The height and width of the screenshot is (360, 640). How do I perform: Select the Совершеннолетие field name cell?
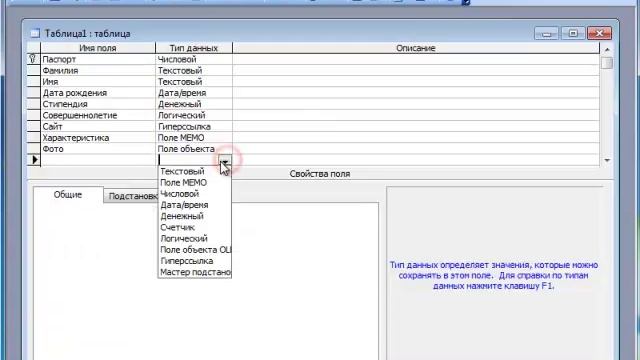point(98,116)
